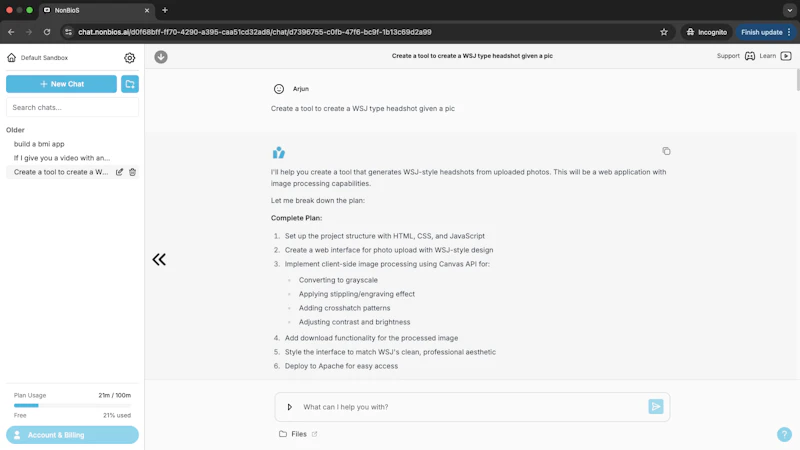Image resolution: width=800 pixels, height=450 pixels.
Task: Click Arjun's user avatar icon
Action: click(279, 89)
